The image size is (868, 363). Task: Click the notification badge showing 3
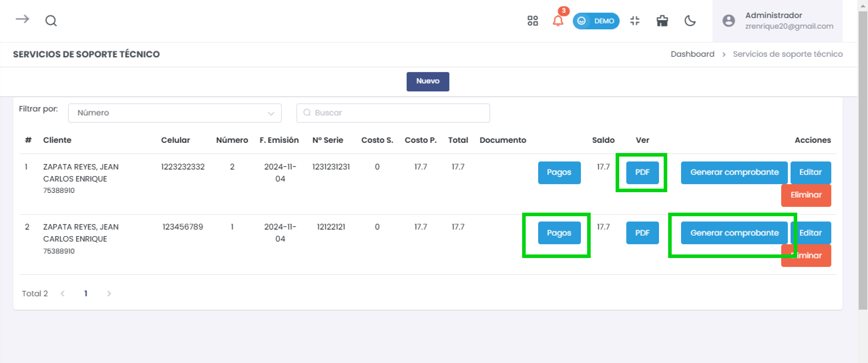point(563,11)
